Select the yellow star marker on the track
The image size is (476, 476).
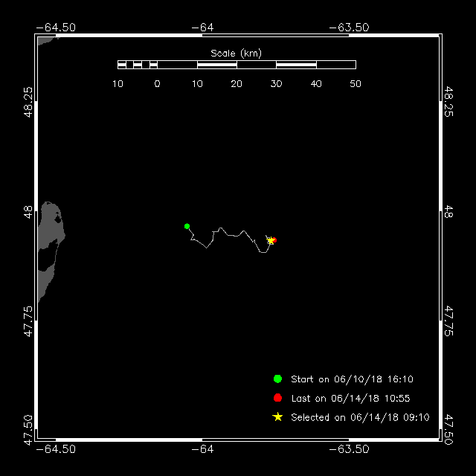click(x=271, y=240)
